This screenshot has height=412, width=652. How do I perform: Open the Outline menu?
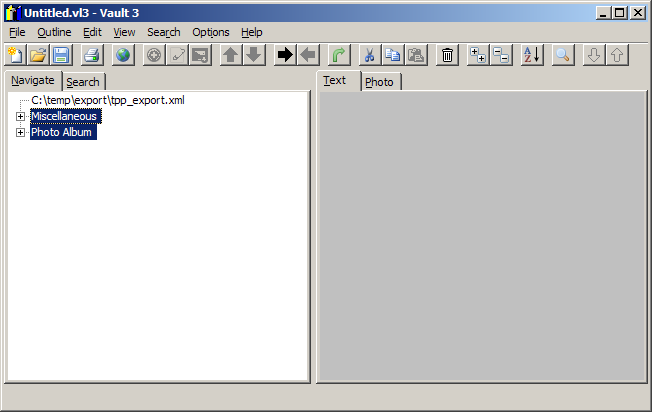(54, 32)
